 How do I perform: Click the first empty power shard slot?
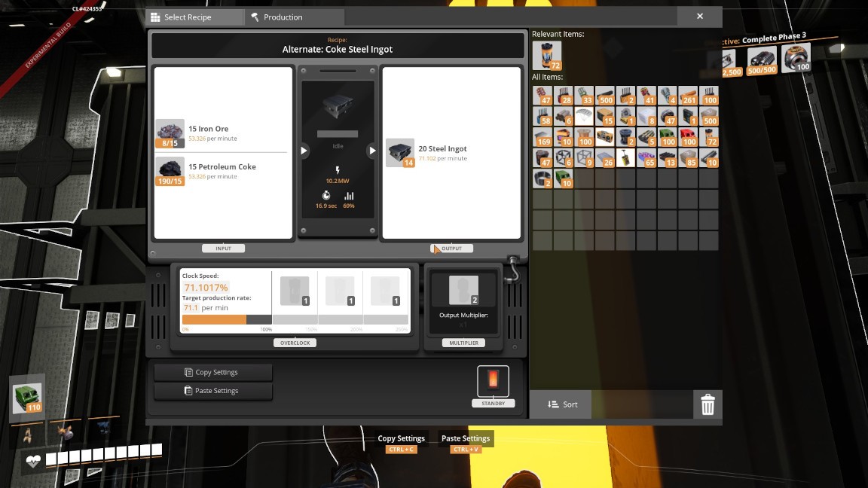click(295, 291)
